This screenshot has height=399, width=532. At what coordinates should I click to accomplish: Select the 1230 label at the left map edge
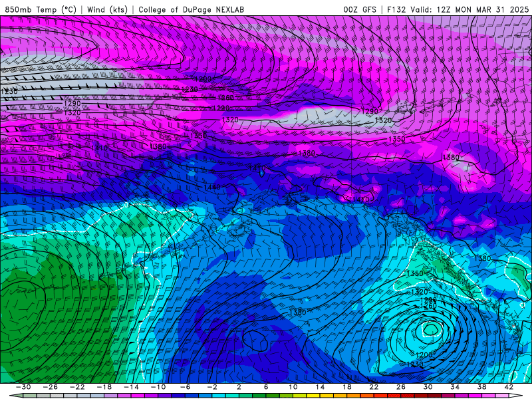(9, 92)
